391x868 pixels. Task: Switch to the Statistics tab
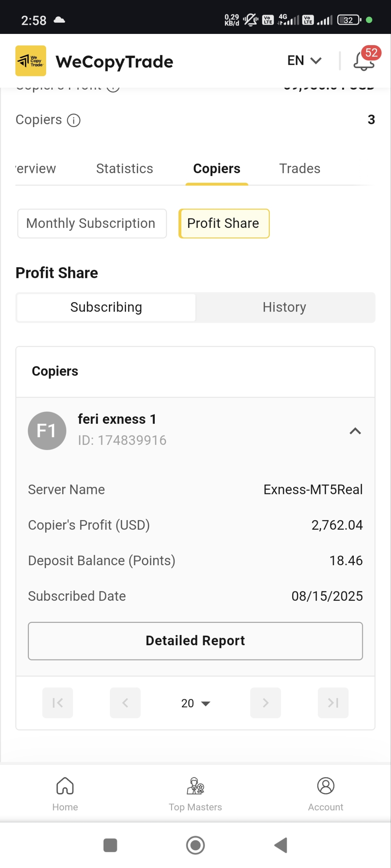pos(125,169)
